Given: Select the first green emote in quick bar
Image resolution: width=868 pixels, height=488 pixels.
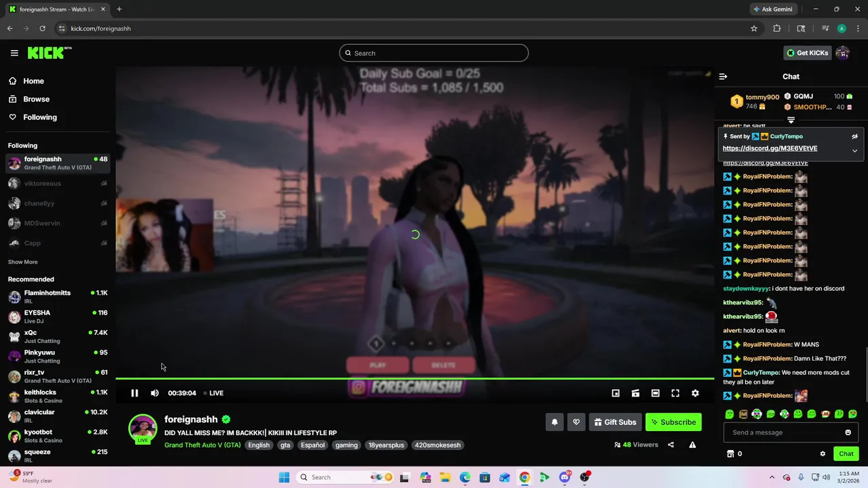Looking at the screenshot, I should pos(730,414).
